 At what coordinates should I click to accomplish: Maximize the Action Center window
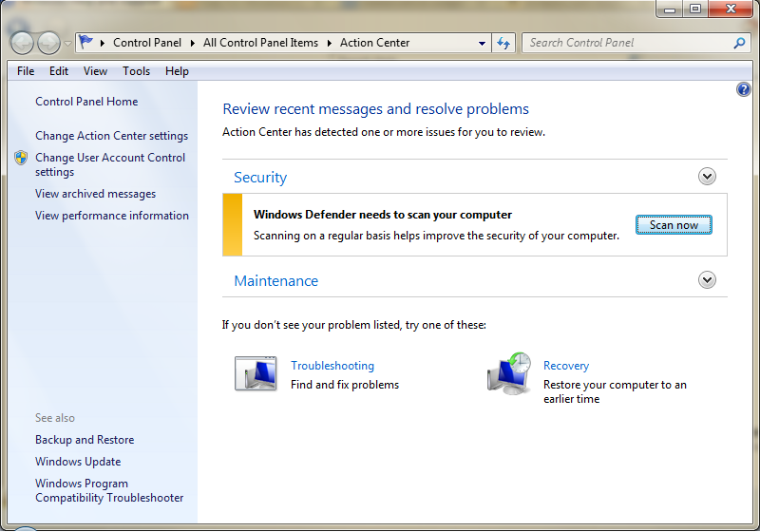[x=695, y=9]
